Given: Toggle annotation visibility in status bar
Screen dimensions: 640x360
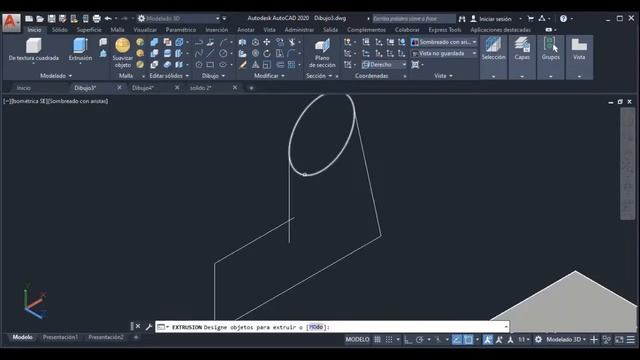Looking at the screenshot, I should (x=488, y=340).
